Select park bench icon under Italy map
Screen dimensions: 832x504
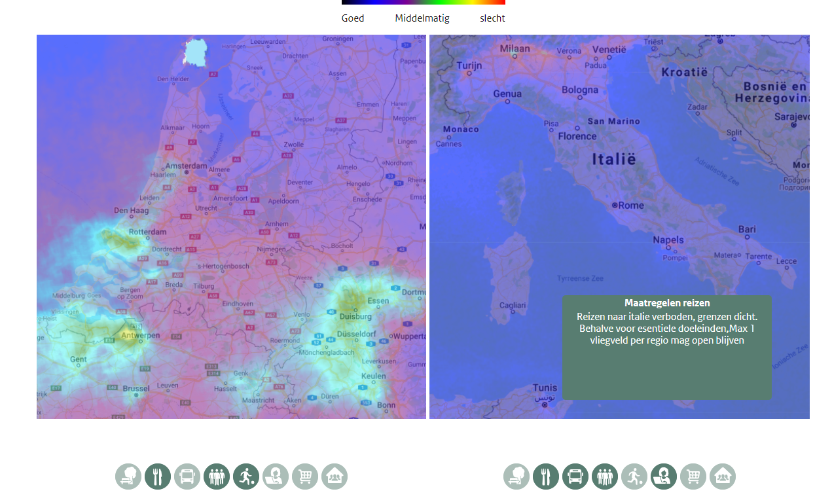tap(516, 477)
